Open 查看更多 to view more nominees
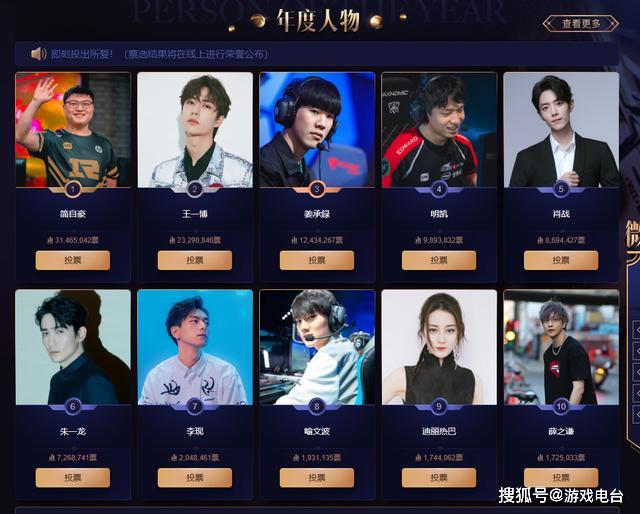 tap(581, 24)
